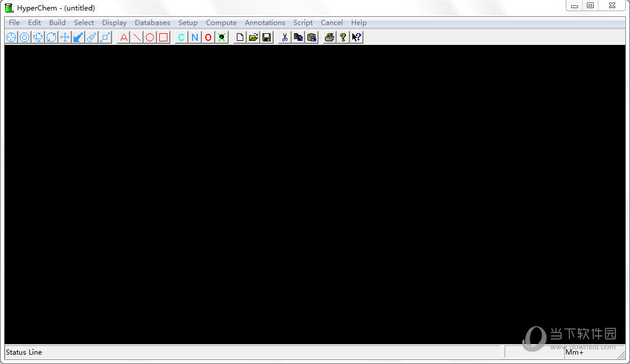Close the HyperChem window
The width and height of the screenshot is (630, 364).
[x=612, y=6]
